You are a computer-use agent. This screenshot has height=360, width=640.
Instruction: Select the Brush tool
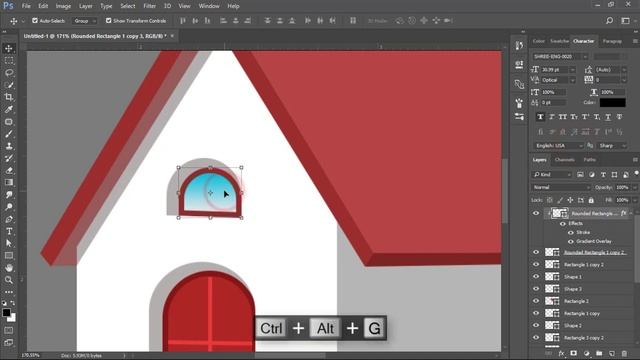9,134
